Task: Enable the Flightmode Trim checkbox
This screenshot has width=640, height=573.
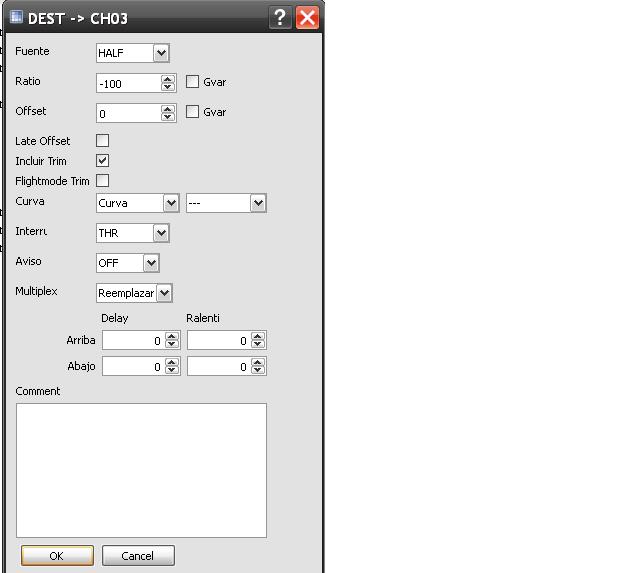Action: [x=102, y=181]
